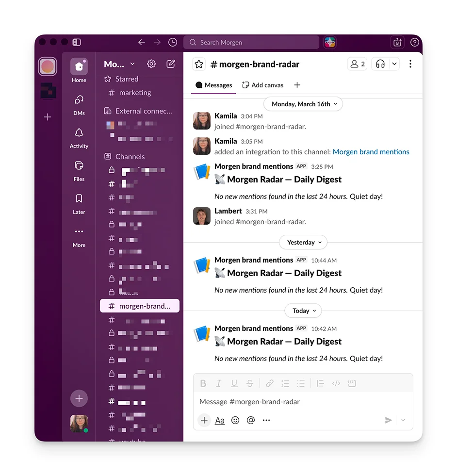Star the morgen-brand-radar channel
The image size is (457, 476).
[198, 64]
